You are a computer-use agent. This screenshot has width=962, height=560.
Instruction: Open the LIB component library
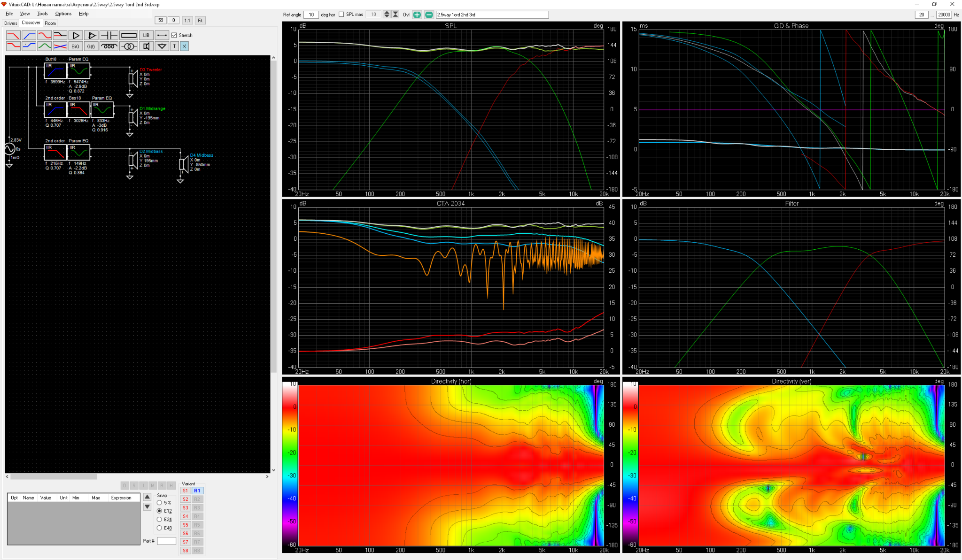pos(146,35)
